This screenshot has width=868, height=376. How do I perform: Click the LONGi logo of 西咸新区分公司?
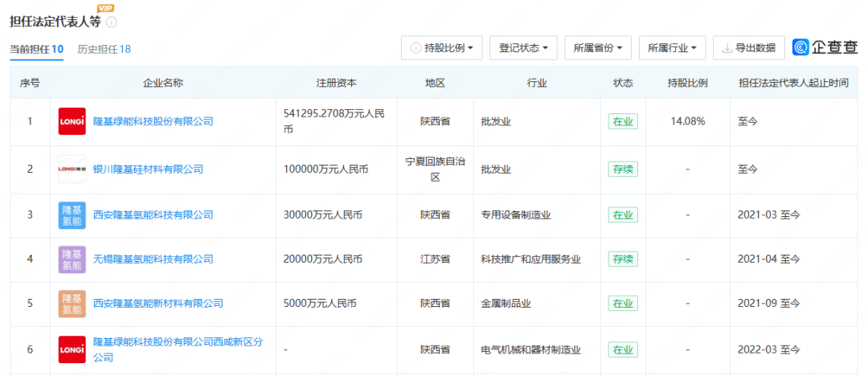pyautogui.click(x=72, y=349)
